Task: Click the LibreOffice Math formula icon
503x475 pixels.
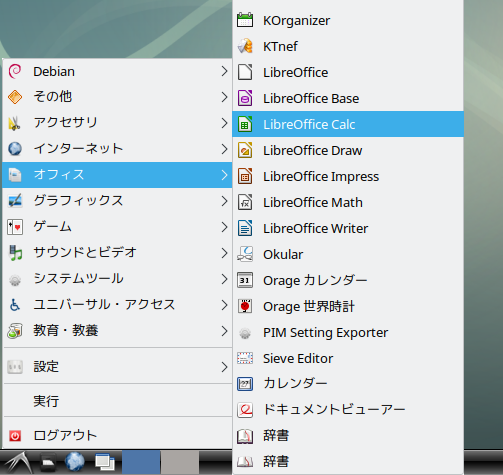Action: [x=245, y=202]
